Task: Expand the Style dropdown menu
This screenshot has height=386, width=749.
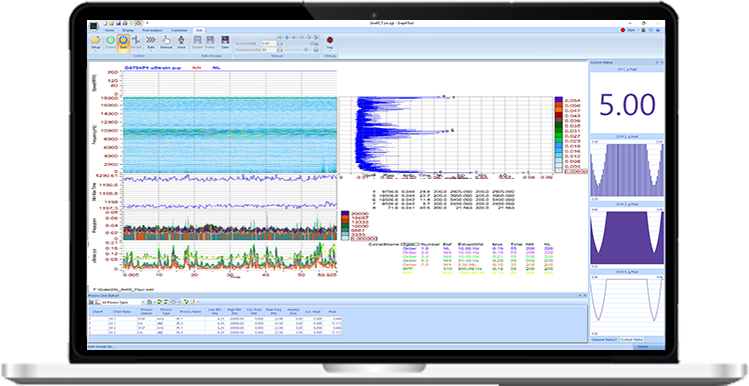Action: click(638, 30)
